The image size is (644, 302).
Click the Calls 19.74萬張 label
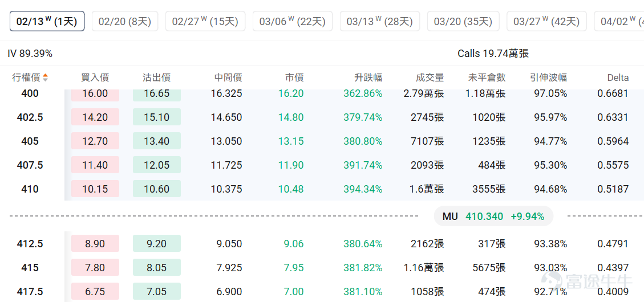[493, 54]
